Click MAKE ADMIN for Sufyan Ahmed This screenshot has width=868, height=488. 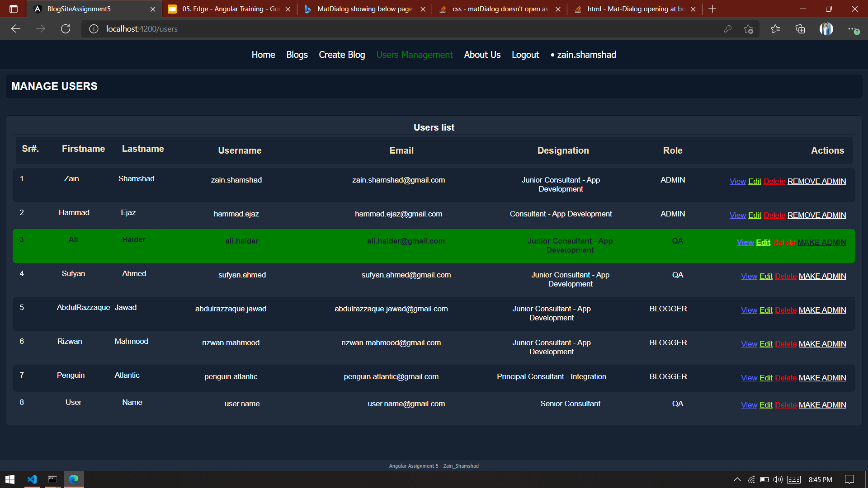click(x=822, y=276)
